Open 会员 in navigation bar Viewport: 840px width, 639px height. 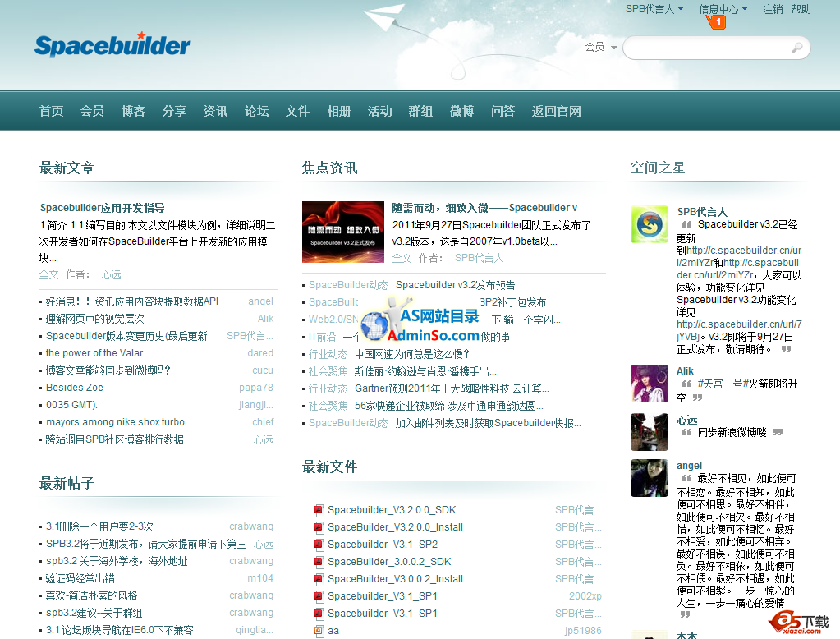click(92, 111)
